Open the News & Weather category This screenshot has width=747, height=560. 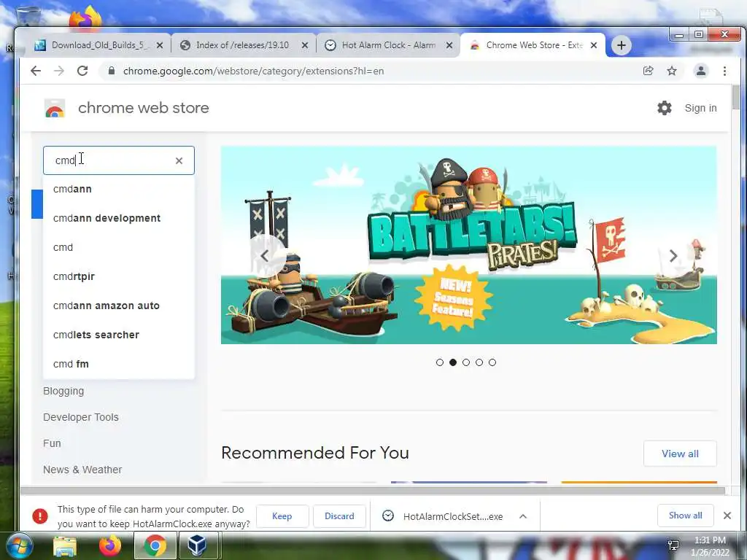click(x=82, y=470)
